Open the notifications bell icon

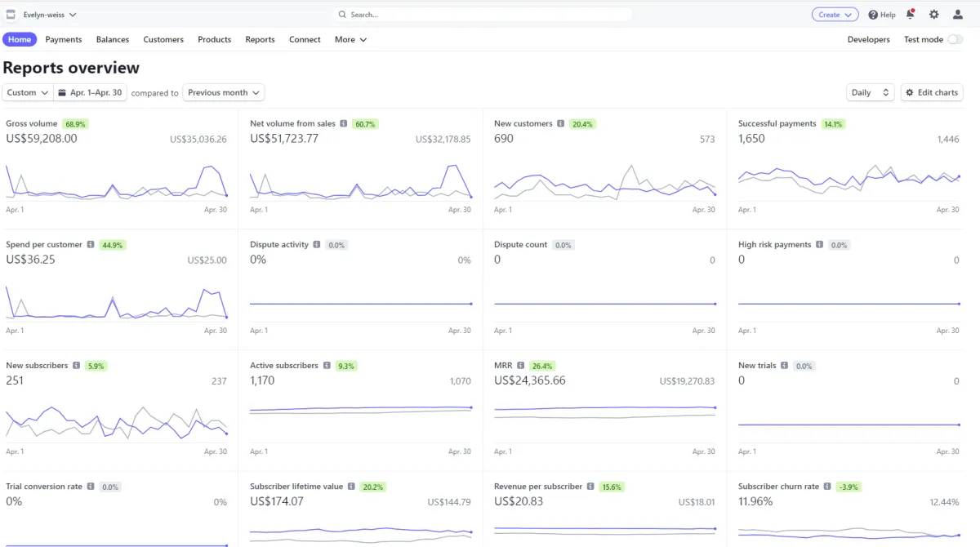click(x=910, y=15)
